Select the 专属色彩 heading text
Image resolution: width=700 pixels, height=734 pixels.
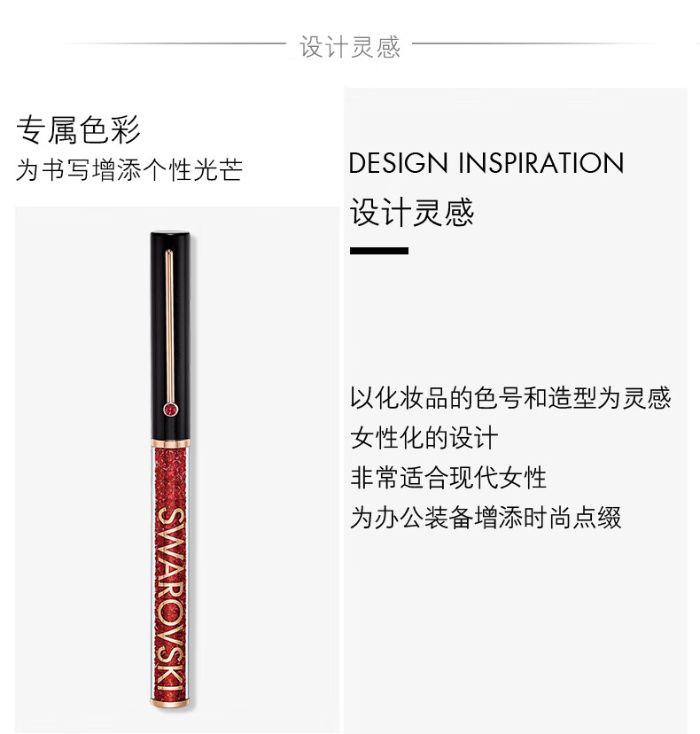(78, 129)
